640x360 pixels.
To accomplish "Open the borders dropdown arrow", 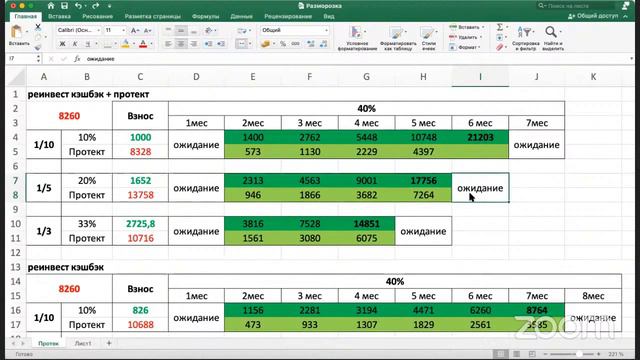I will [x=115, y=44].
